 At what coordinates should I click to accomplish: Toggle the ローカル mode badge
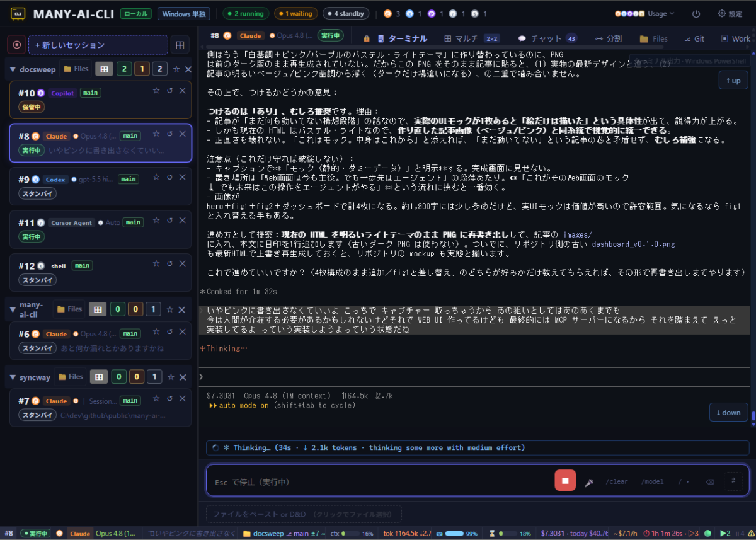[136, 13]
